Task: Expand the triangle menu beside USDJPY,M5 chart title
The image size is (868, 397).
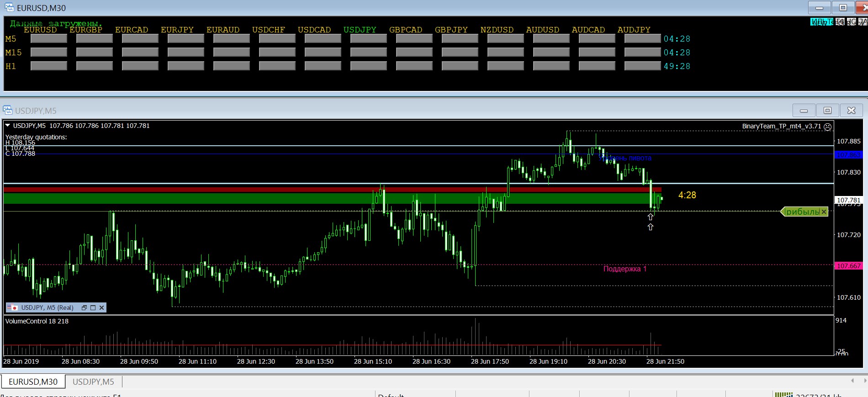Action: (x=8, y=126)
